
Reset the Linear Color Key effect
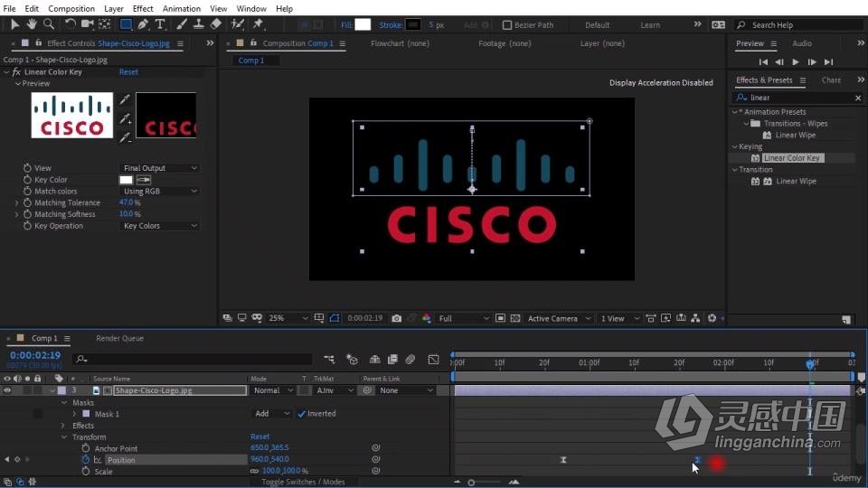[128, 72]
